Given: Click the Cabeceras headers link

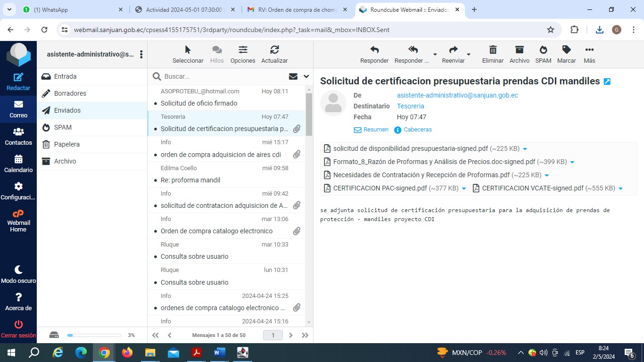Looking at the screenshot, I should [x=417, y=130].
